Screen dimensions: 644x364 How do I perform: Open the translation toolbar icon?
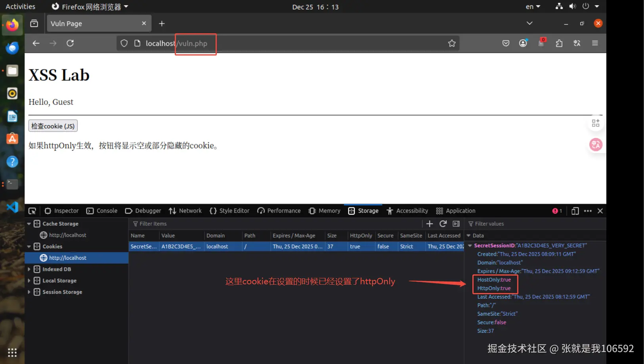click(577, 43)
